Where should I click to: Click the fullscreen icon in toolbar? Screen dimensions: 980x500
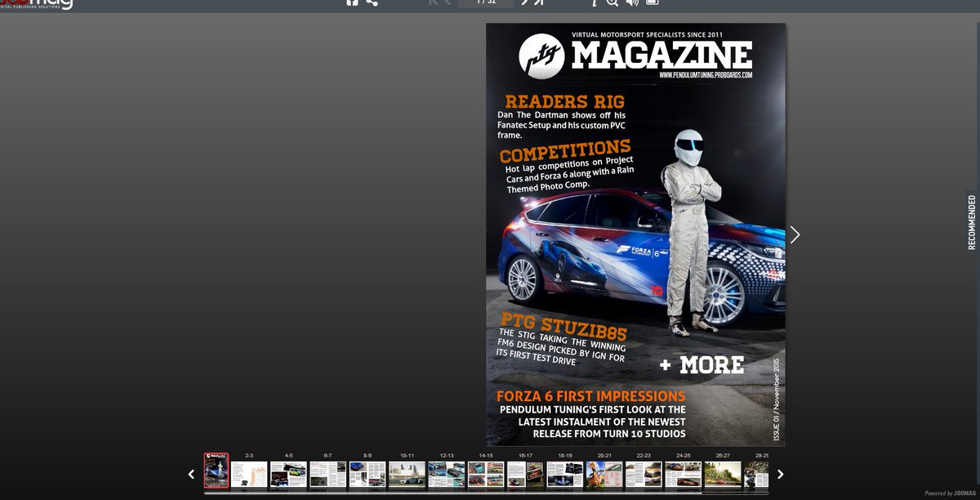(652, 2)
